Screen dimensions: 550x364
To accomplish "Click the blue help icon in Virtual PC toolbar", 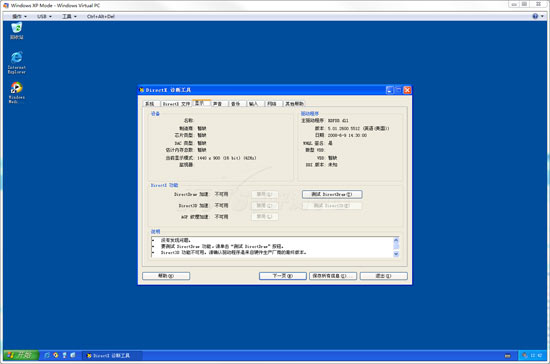I will [x=535, y=16].
